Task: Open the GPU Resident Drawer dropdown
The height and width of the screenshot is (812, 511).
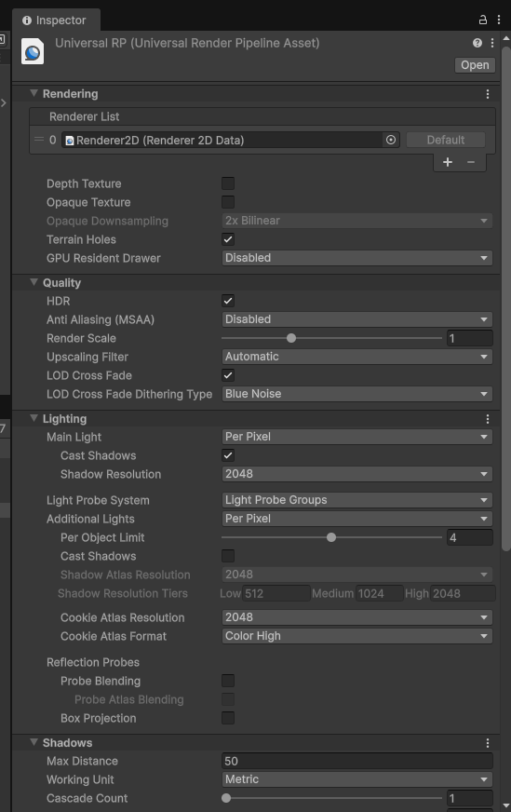Action: [356, 258]
